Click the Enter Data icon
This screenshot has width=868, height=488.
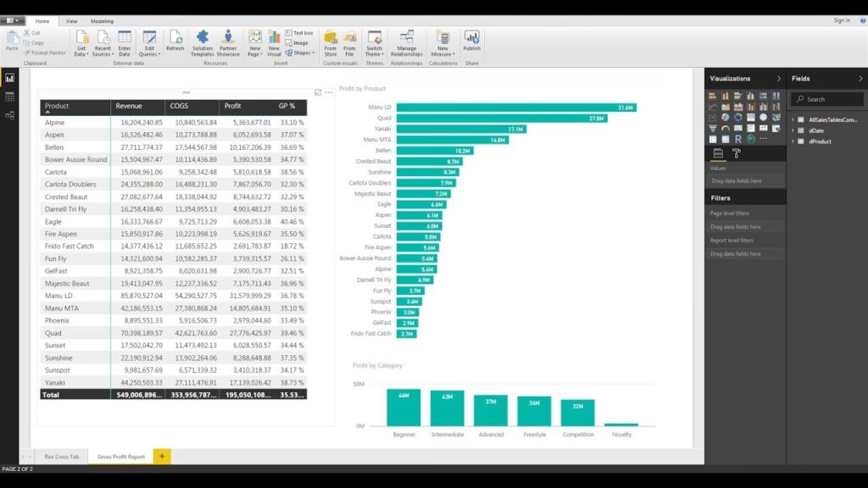(125, 41)
